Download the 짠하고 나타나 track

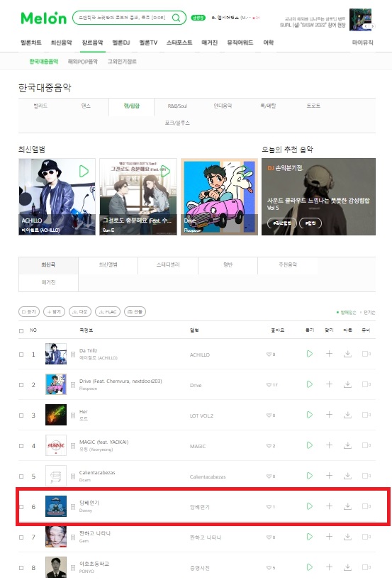pos(347,537)
